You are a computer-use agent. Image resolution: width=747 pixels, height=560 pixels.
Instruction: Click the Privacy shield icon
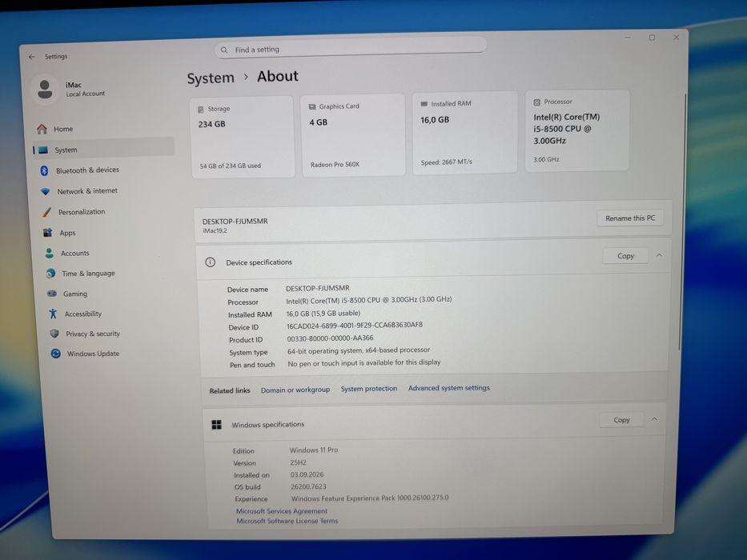(x=54, y=334)
